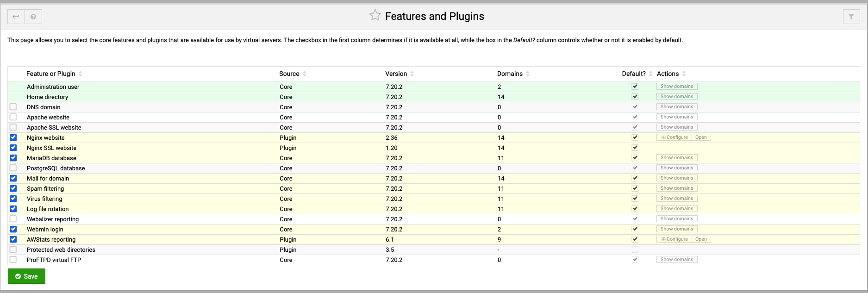The image size is (868, 293).
Task: Click the Feature or Plugin header
Action: [x=51, y=74]
